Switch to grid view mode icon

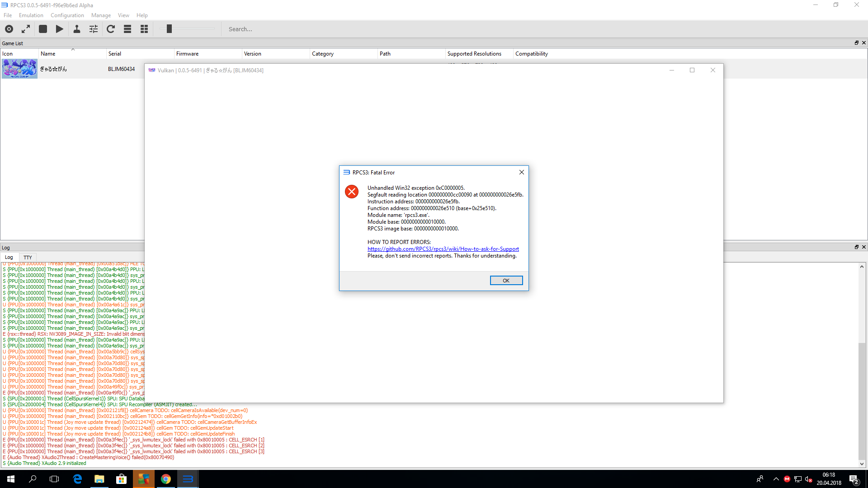click(x=144, y=29)
